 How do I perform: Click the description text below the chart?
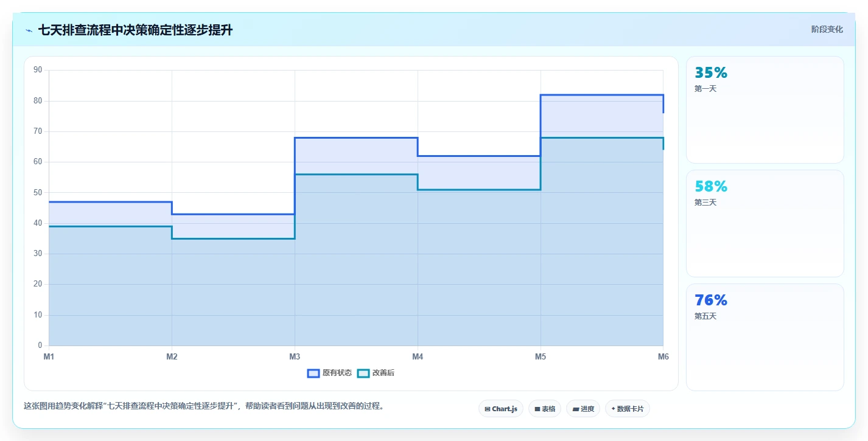pos(204,406)
